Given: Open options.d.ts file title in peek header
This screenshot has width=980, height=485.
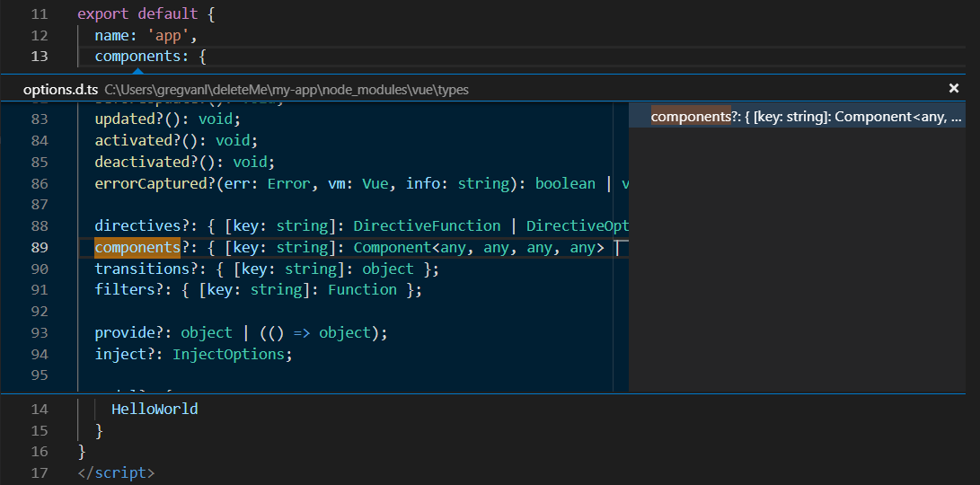Looking at the screenshot, I should pos(60,90).
